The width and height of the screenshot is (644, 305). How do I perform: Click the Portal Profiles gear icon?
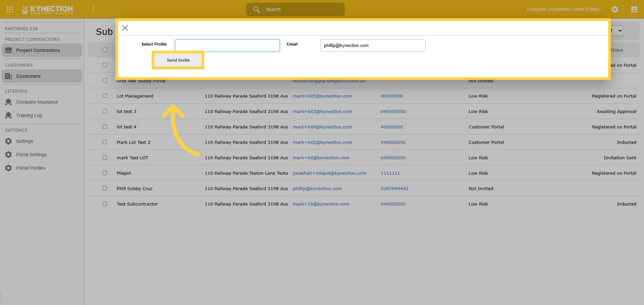click(9, 168)
